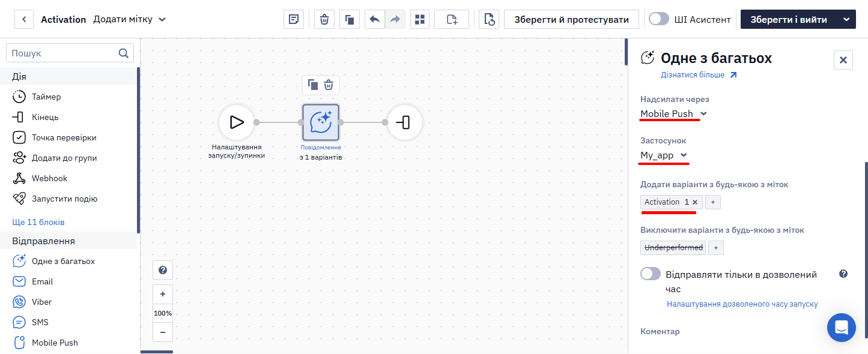Open the notes icon in the toolbar
This screenshot has width=868, height=354.
point(294,19)
